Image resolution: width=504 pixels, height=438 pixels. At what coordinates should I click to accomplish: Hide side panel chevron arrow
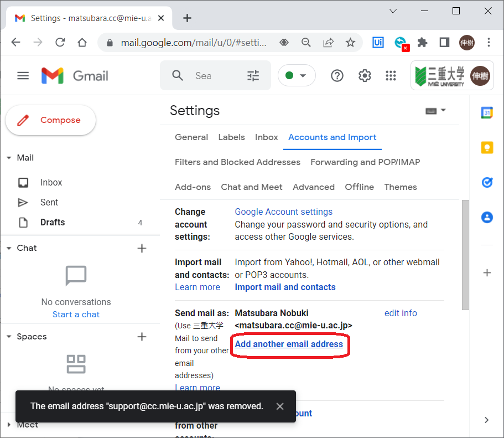click(486, 420)
